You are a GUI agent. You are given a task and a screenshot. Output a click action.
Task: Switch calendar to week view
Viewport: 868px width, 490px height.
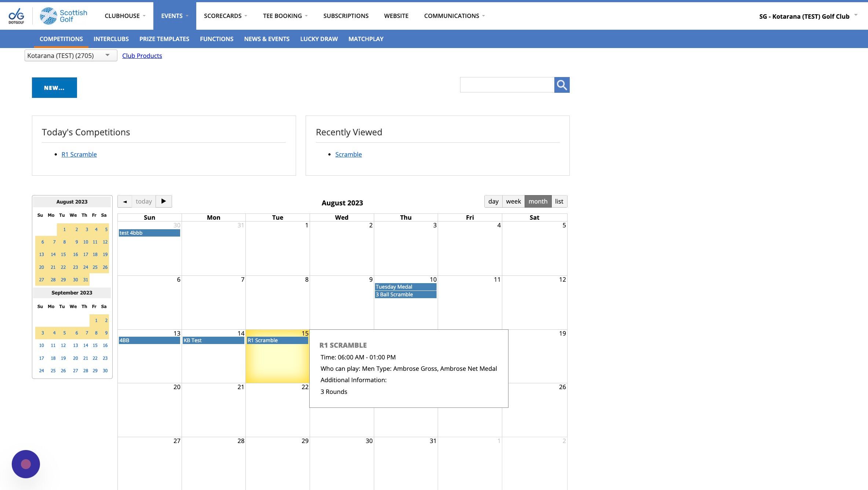[513, 201]
